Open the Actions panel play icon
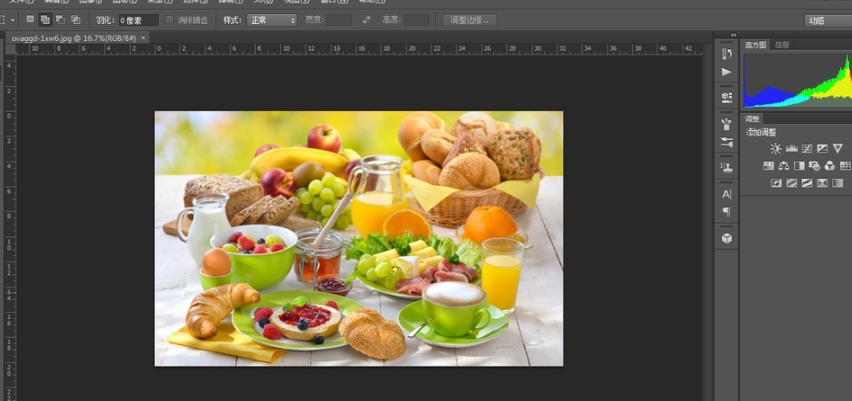This screenshot has width=852, height=401. click(x=726, y=72)
